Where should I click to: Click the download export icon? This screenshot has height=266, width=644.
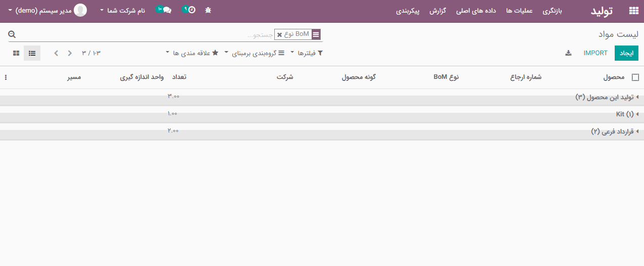click(568, 53)
